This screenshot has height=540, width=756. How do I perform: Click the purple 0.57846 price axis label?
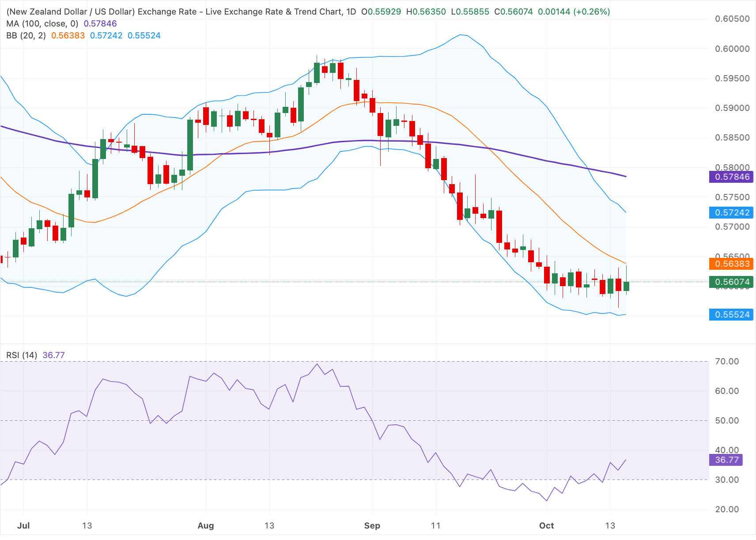pos(731,177)
